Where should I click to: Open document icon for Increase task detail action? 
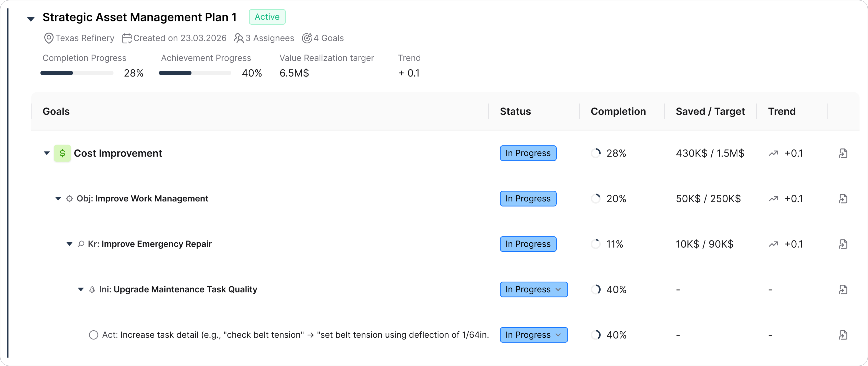pyautogui.click(x=843, y=335)
